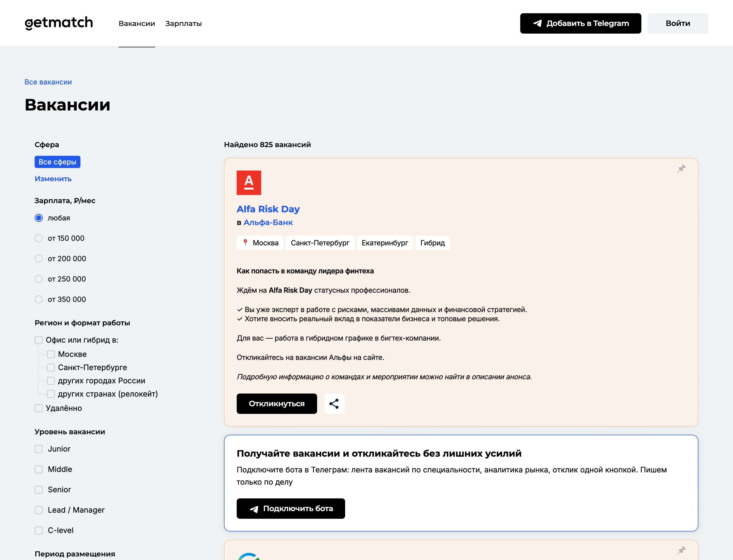Check других городах России checkbox
Image resolution: width=733 pixels, height=560 pixels.
[51, 381]
